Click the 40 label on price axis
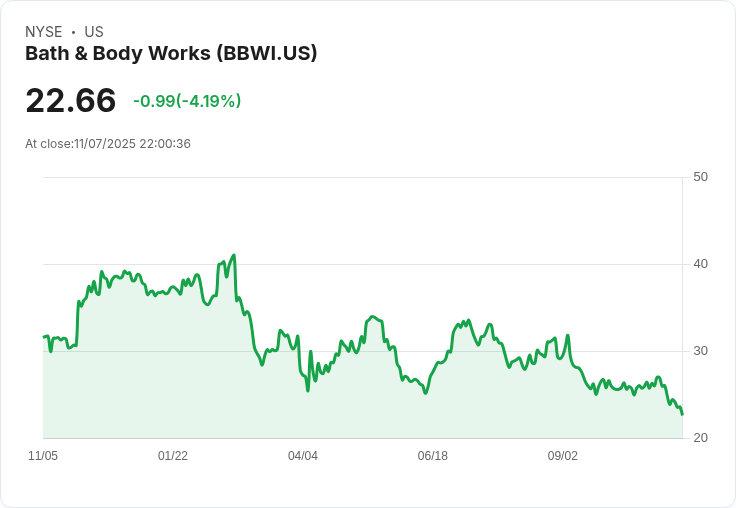This screenshot has height=508, width=736. point(700,264)
